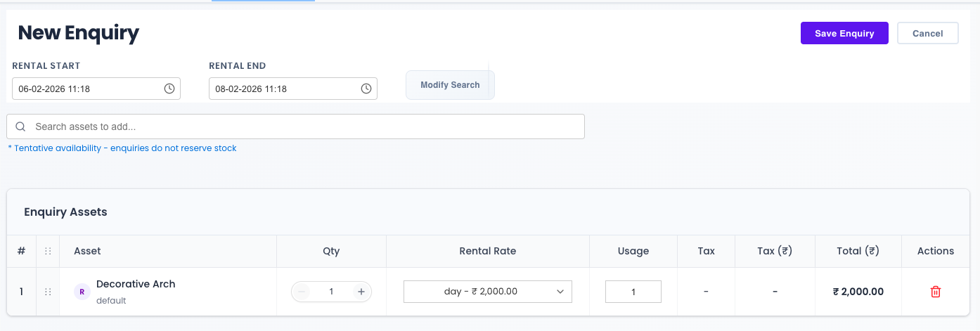980x331 pixels.
Task: Grab the drag handle on Decorative Arch row
Action: [x=48, y=292]
